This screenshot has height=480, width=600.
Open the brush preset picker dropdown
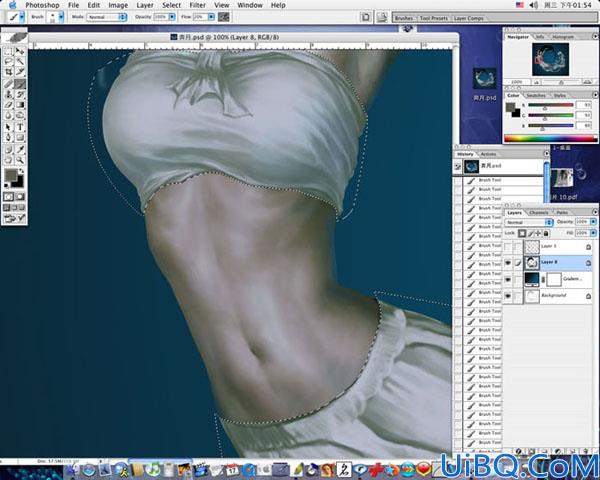point(61,17)
